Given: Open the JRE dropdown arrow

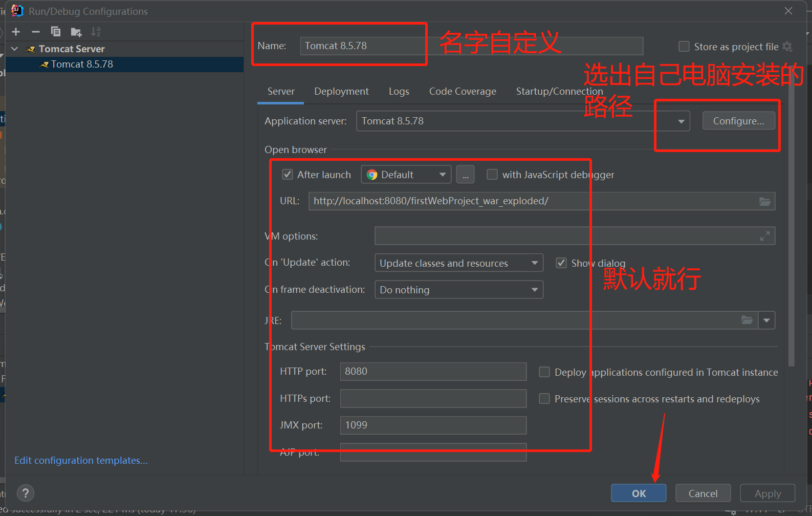Looking at the screenshot, I should [766, 320].
